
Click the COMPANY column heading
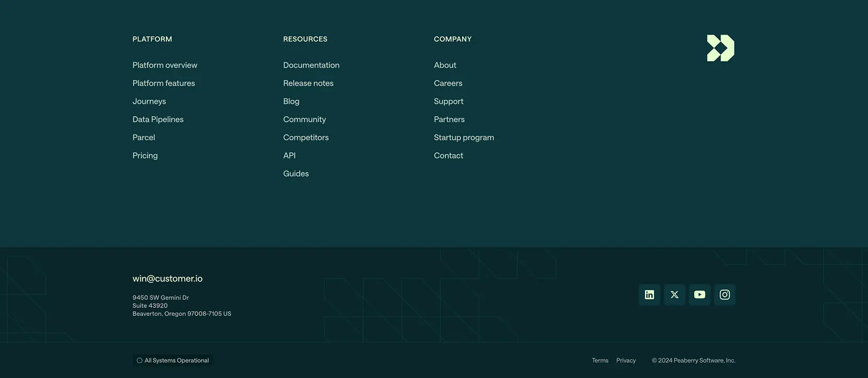(453, 39)
